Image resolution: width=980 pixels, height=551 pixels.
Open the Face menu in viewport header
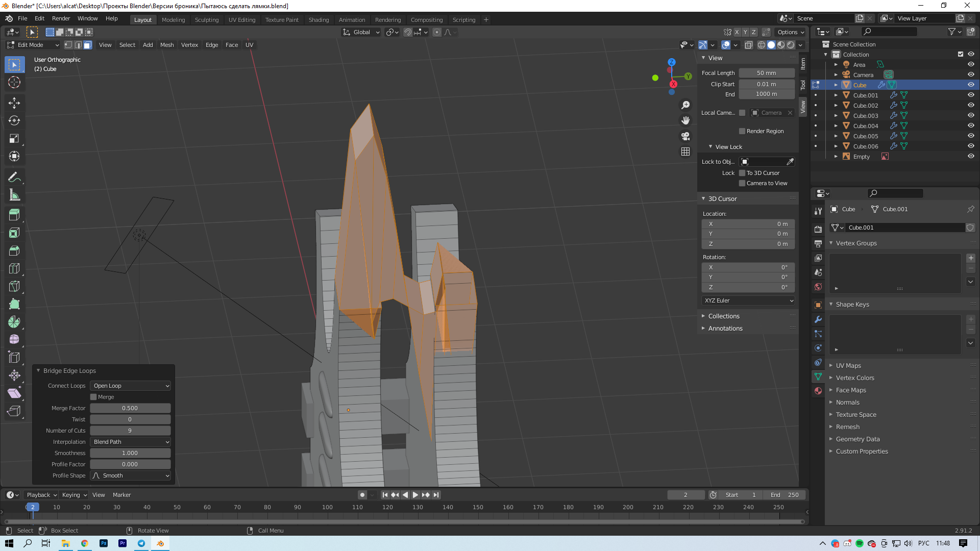[x=232, y=45]
